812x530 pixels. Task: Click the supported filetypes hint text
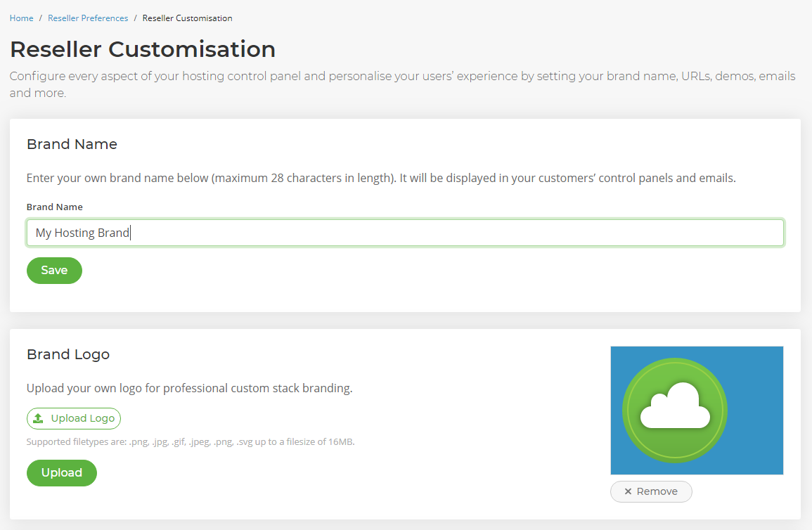click(191, 441)
